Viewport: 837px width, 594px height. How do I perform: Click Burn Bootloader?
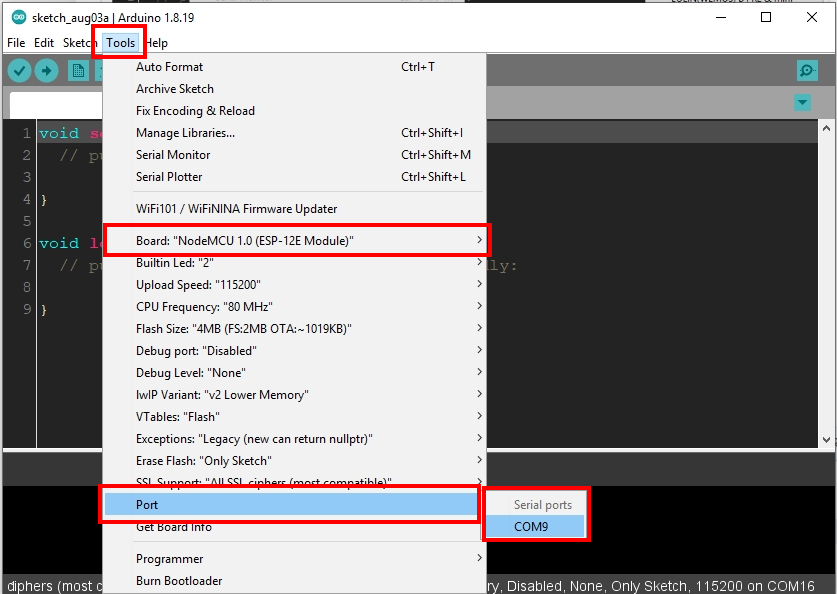(x=294, y=581)
